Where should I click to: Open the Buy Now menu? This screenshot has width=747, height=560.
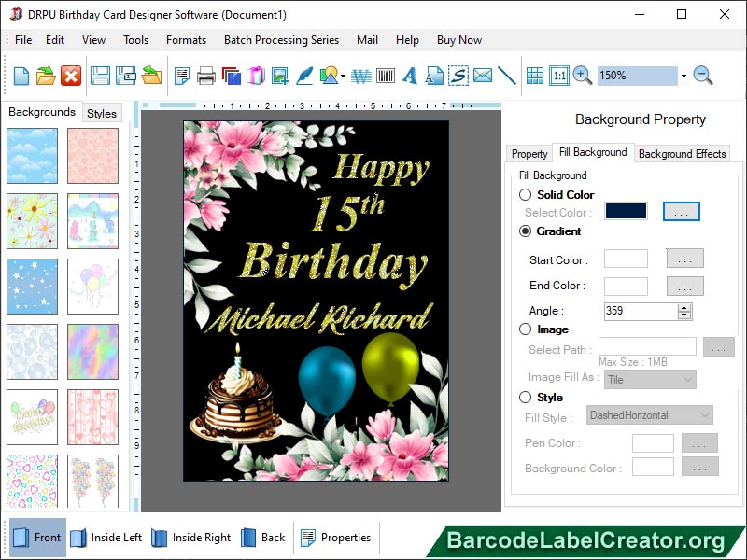[459, 40]
